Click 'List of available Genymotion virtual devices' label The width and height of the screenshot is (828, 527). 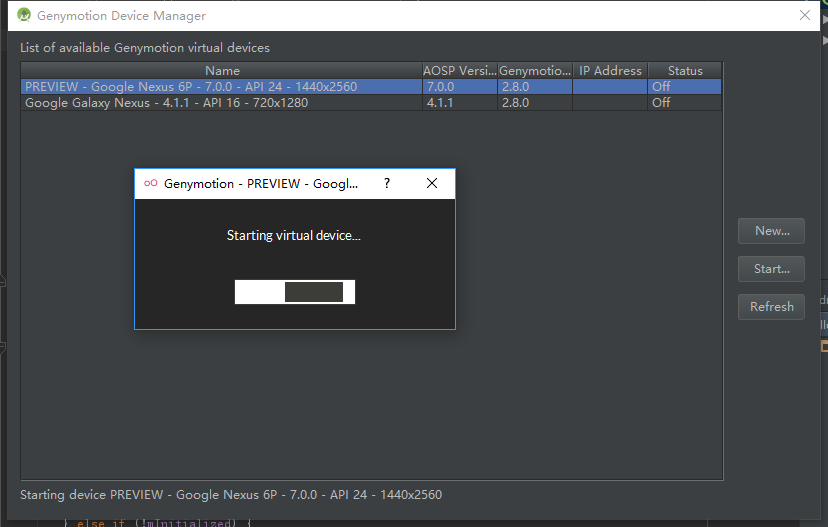145,48
